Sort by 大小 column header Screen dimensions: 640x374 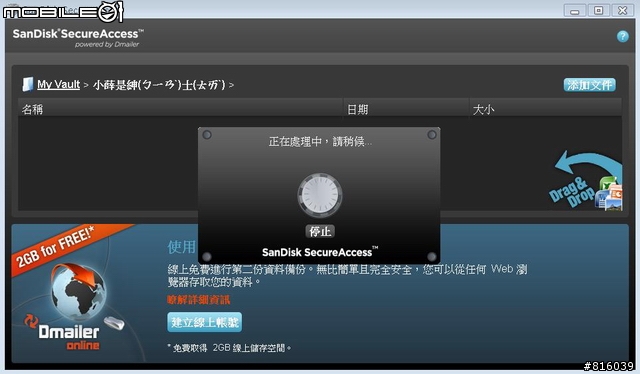point(546,109)
